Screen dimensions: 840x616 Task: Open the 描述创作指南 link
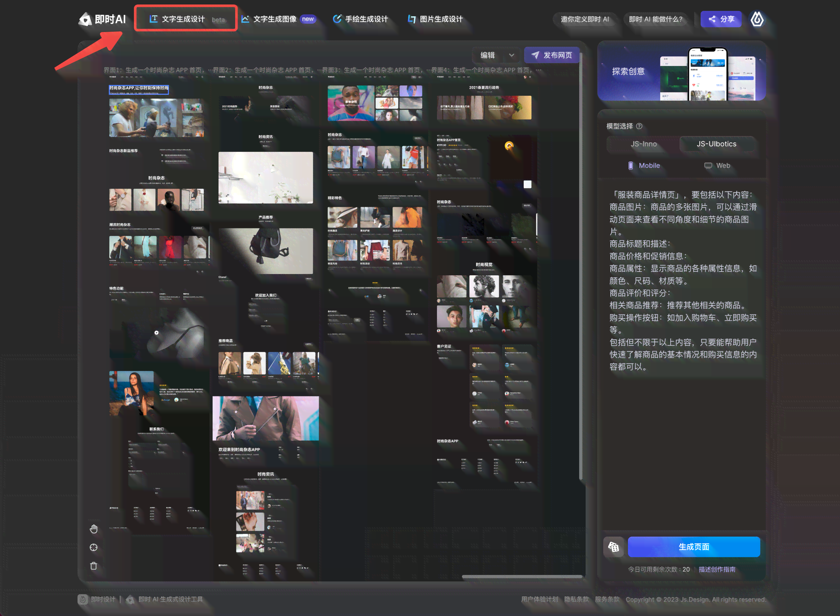[x=717, y=569]
